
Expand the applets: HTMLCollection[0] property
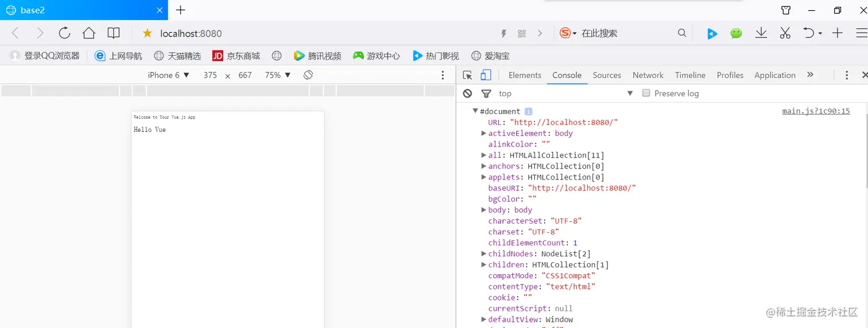pos(484,177)
